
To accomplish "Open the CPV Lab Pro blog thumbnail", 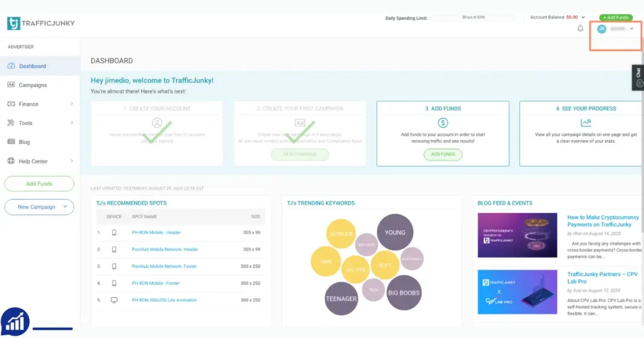I will pyautogui.click(x=517, y=292).
